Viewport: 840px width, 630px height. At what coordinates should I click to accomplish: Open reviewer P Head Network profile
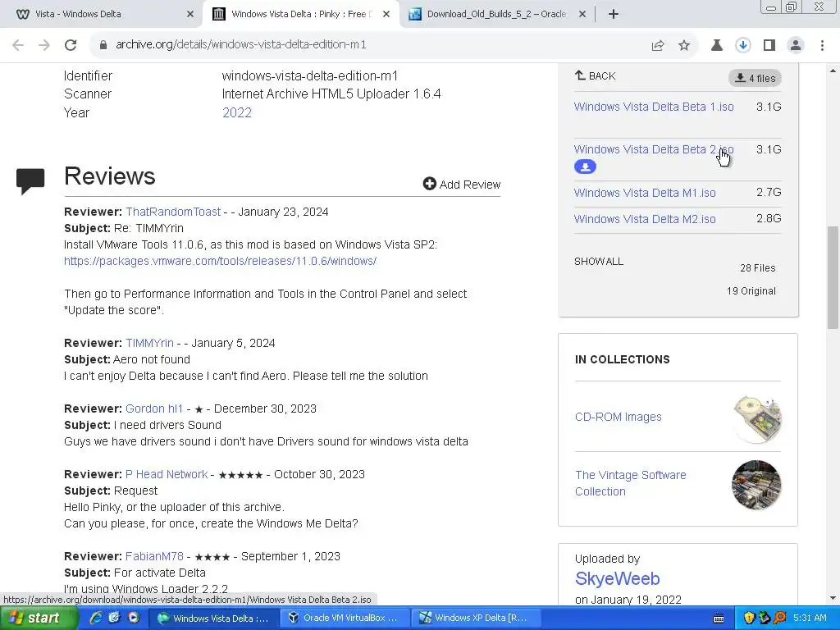pyautogui.click(x=167, y=474)
